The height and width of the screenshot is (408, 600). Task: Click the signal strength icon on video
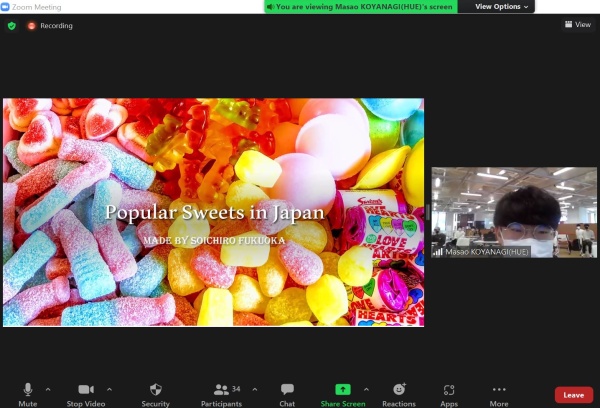point(438,251)
